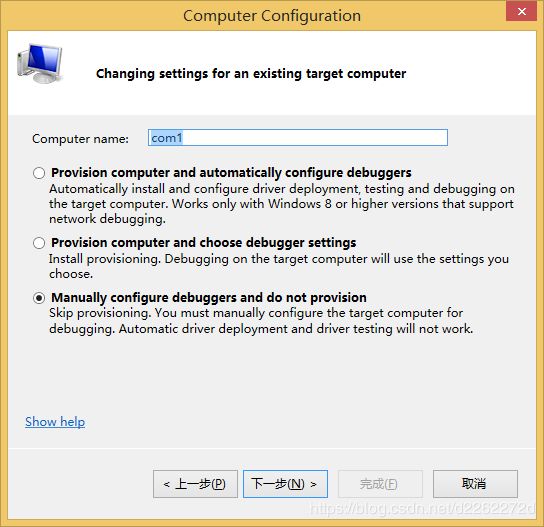544x527 pixels.
Task: Click the "Install provisioning" description text
Action: click(x=279, y=266)
